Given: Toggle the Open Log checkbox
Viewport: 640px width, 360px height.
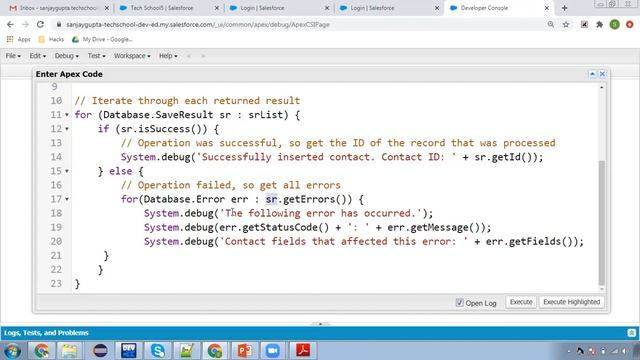Looking at the screenshot, I should (x=460, y=302).
